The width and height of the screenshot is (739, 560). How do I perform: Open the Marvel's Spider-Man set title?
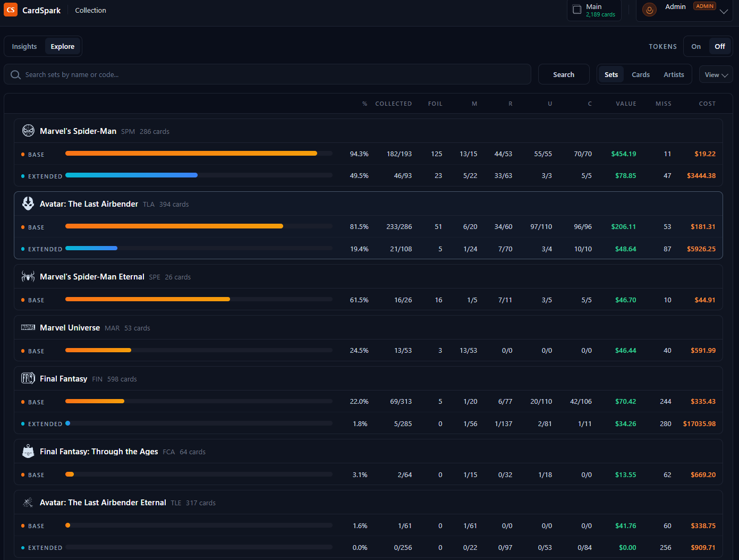78,131
